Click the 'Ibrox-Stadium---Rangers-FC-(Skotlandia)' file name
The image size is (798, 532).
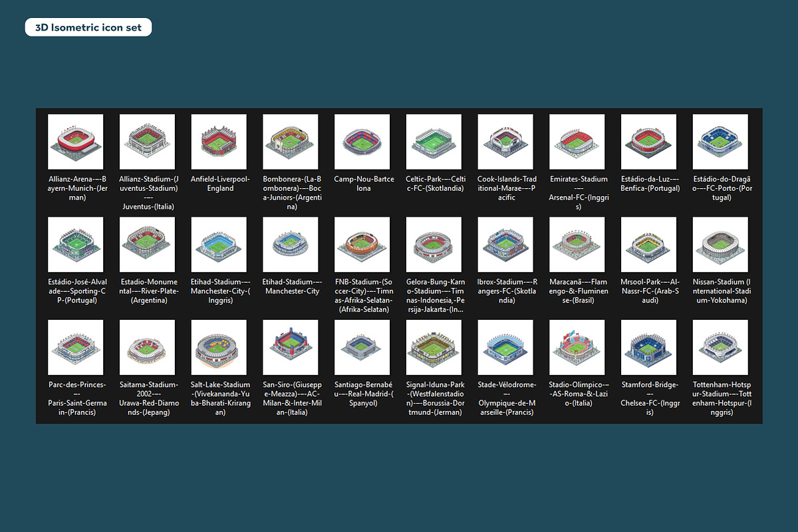pos(506,291)
